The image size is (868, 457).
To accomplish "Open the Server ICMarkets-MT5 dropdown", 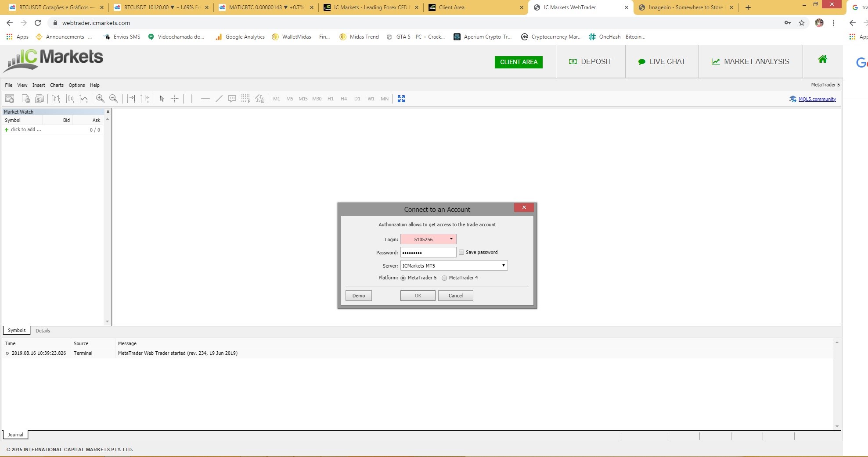I will pos(454,265).
